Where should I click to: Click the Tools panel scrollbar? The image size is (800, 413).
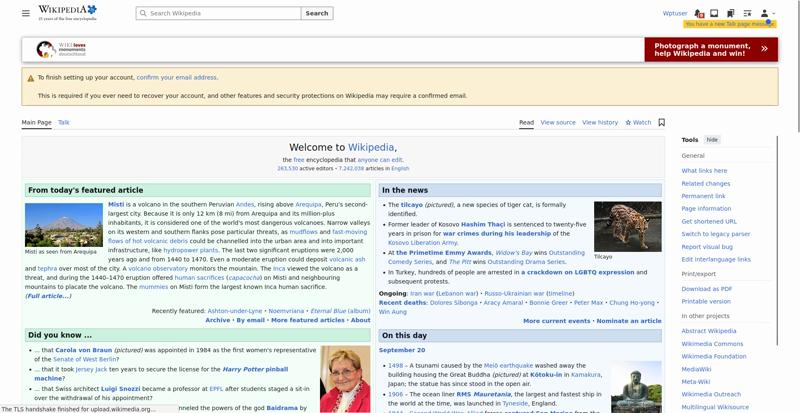click(x=777, y=240)
